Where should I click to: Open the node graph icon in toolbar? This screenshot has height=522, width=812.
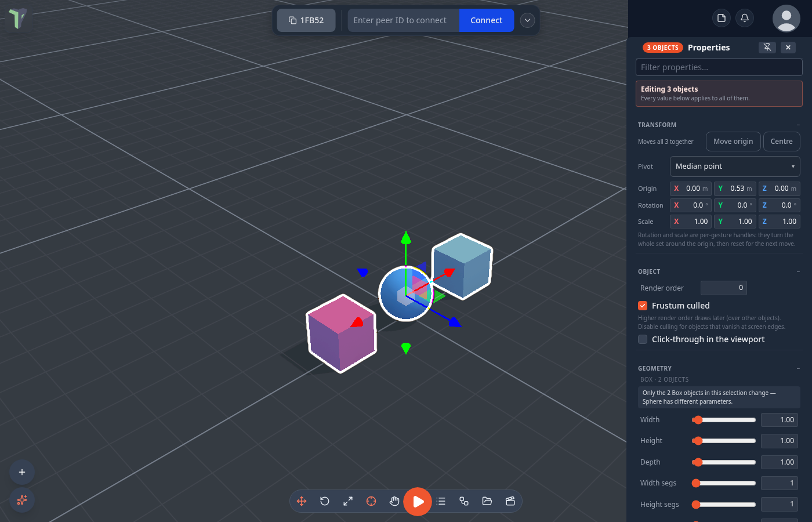pyautogui.click(x=464, y=501)
